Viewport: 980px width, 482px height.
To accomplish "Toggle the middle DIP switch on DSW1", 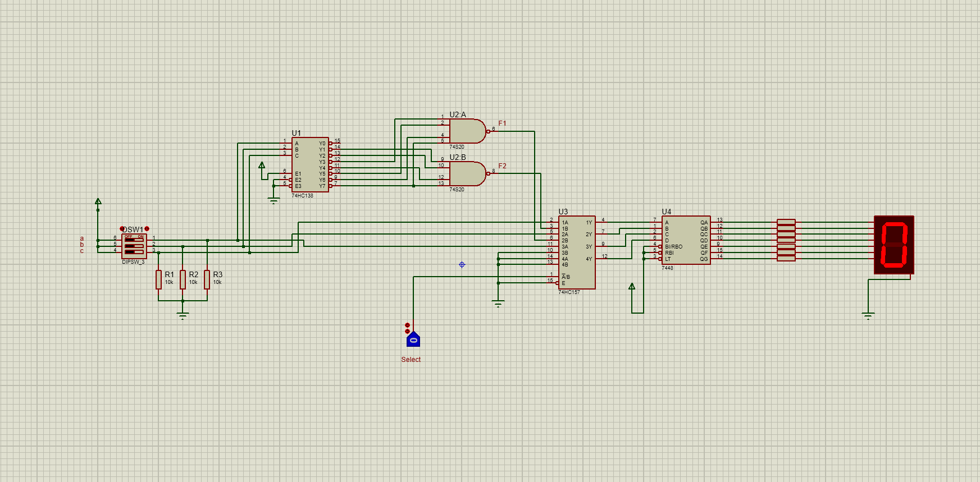I will click(134, 246).
